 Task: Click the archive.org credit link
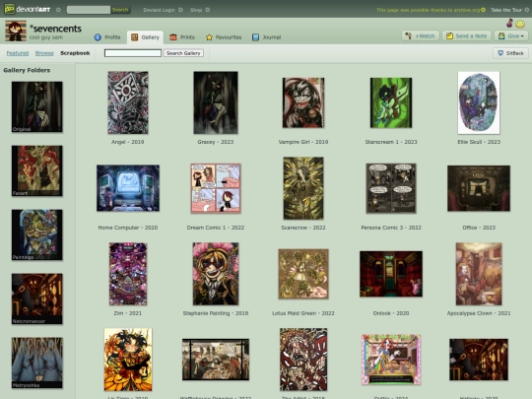[429, 10]
